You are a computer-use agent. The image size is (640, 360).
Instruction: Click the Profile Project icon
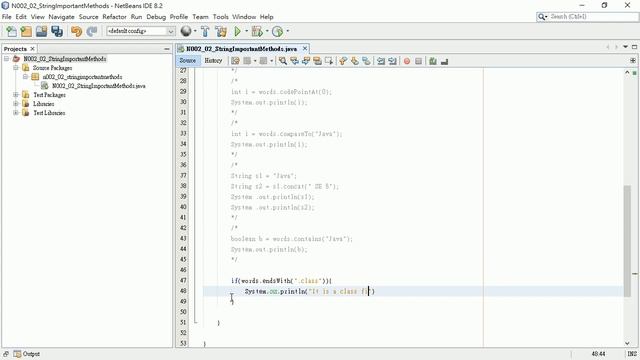(x=278, y=31)
